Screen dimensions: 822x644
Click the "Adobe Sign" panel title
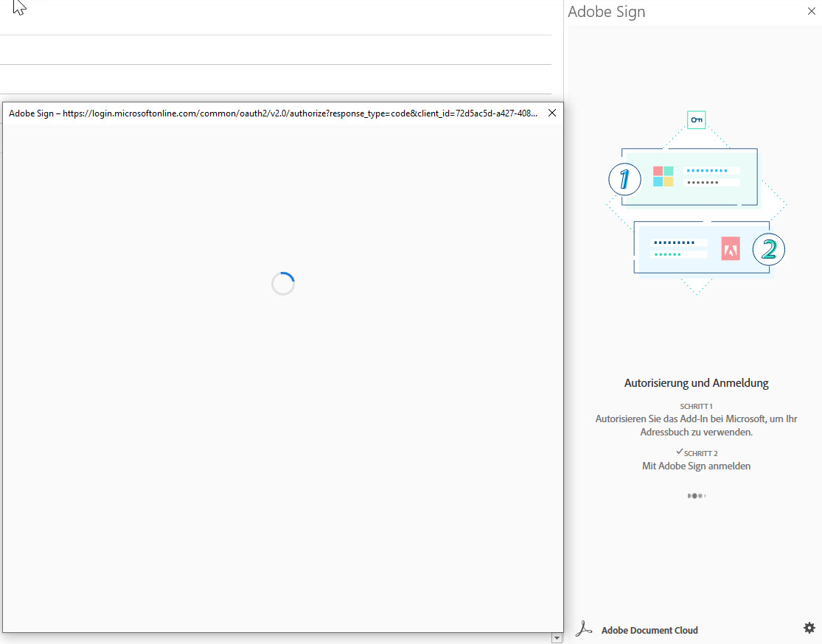click(x=607, y=12)
